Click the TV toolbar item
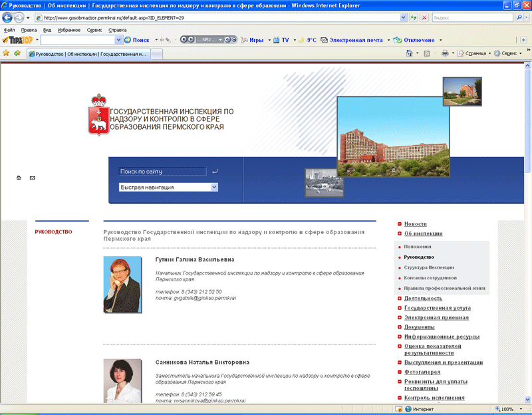Image resolution: width=532 pixels, height=415 pixels. [x=281, y=40]
